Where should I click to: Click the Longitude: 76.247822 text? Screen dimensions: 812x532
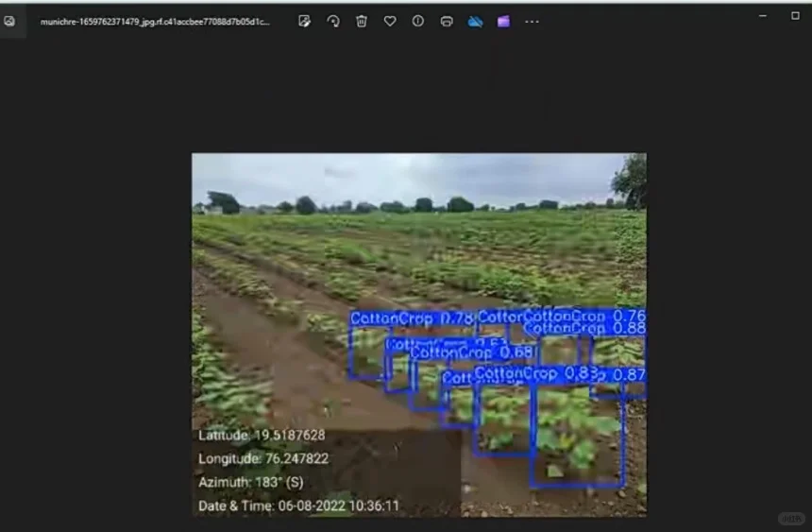(263, 459)
